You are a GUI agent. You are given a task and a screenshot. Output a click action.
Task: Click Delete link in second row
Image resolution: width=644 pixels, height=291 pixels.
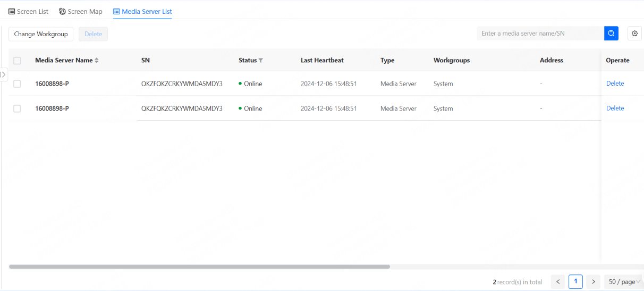click(x=615, y=108)
